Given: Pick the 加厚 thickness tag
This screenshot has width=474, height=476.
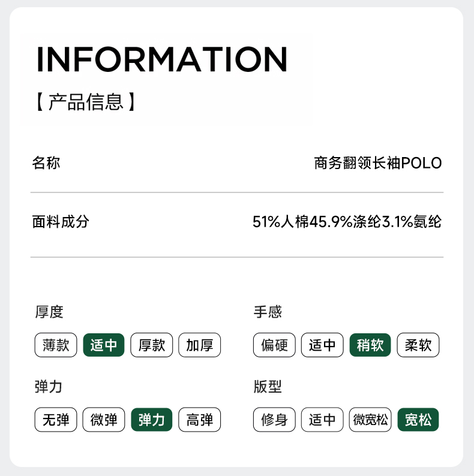Looking at the screenshot, I should pyautogui.click(x=200, y=345).
